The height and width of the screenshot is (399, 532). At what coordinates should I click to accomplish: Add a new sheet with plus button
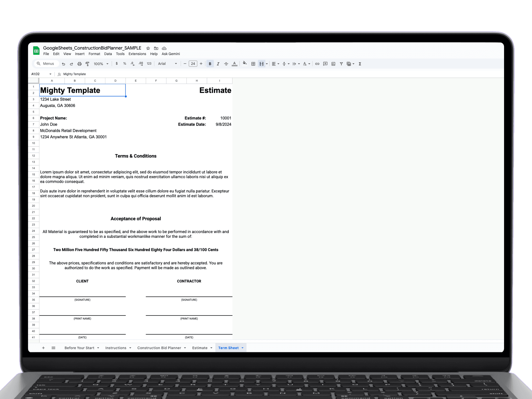(x=43, y=348)
